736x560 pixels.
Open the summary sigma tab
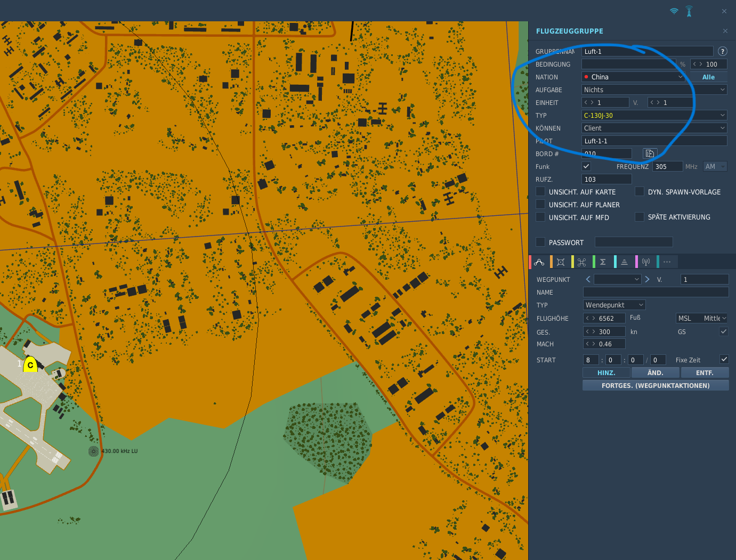coord(603,262)
